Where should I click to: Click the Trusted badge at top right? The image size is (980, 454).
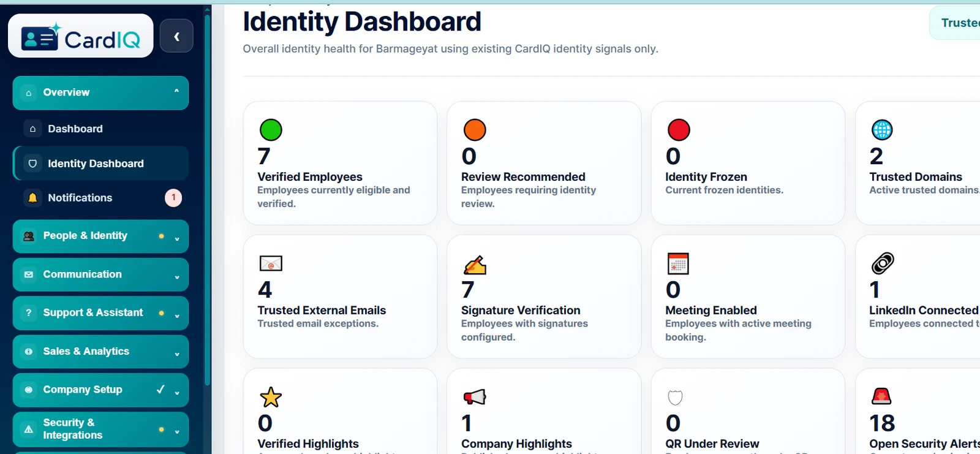click(x=956, y=23)
